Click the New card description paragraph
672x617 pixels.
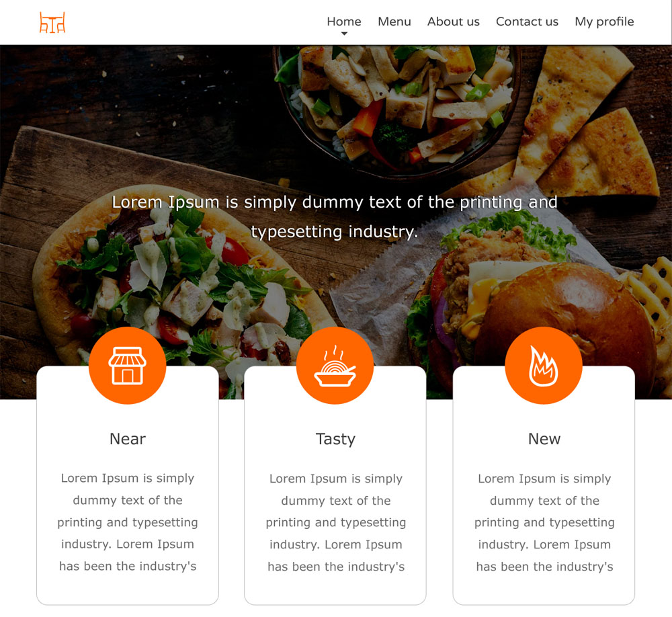(544, 522)
